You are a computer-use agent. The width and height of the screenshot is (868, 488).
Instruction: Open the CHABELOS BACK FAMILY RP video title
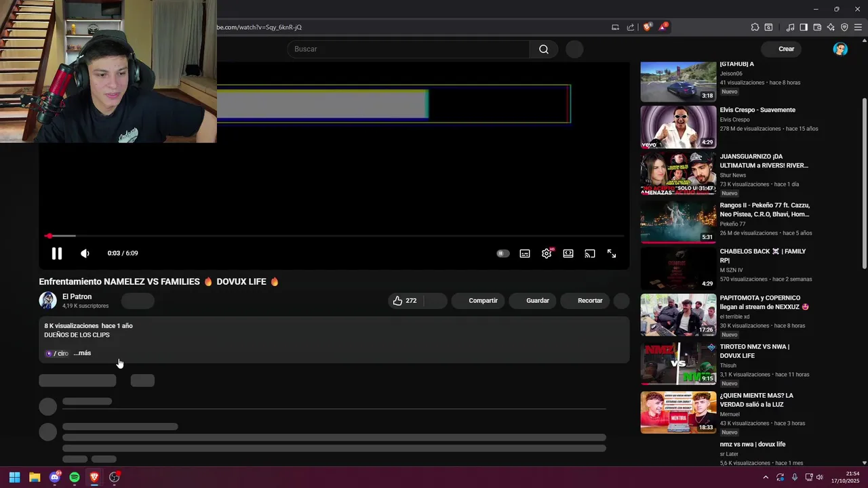(763, 256)
